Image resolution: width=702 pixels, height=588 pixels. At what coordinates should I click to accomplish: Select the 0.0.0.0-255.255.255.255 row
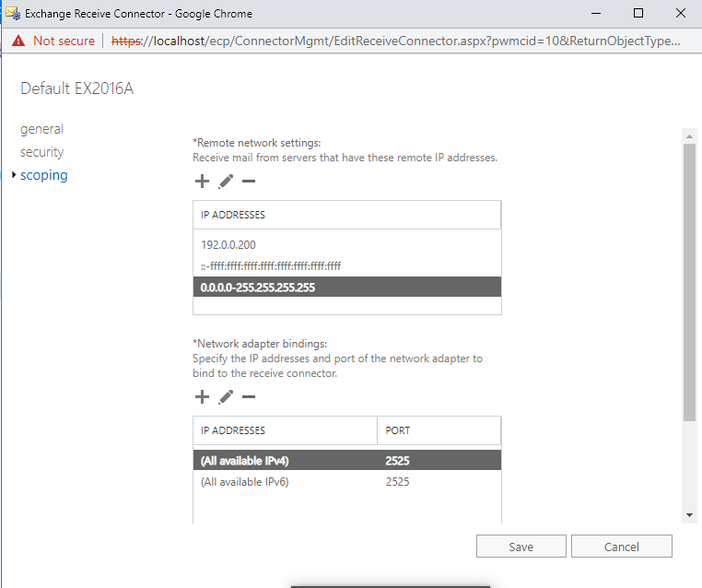click(x=347, y=287)
